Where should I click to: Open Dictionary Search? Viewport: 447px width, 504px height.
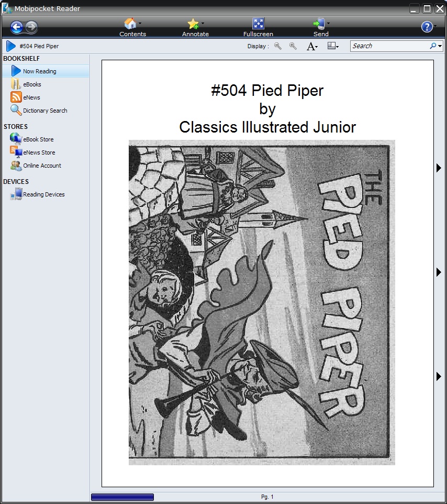point(45,111)
